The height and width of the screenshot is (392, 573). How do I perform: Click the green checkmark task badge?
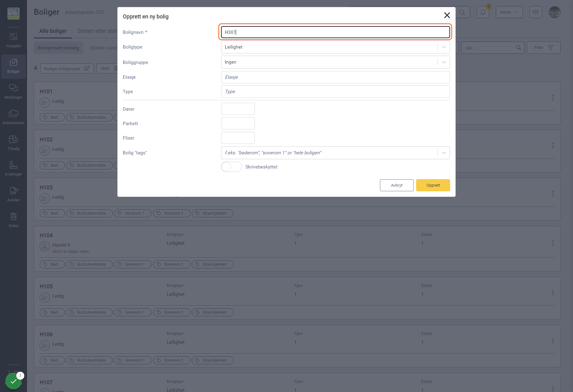14,381
